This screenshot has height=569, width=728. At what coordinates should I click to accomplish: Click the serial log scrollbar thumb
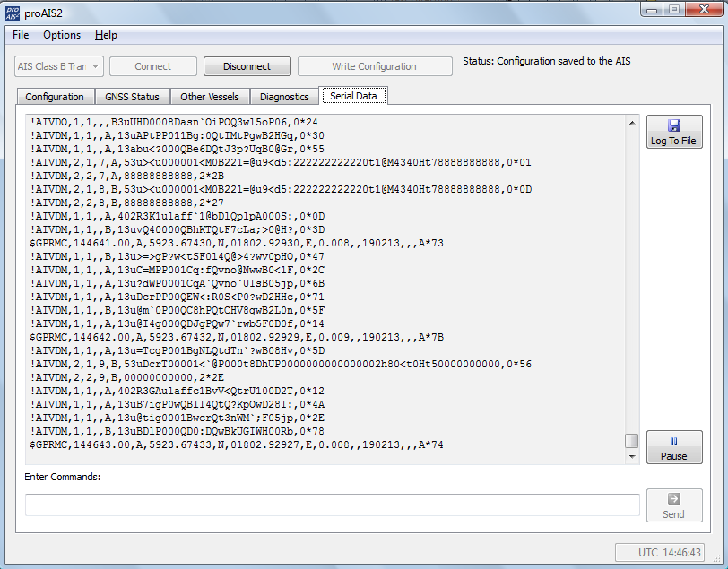click(632, 441)
